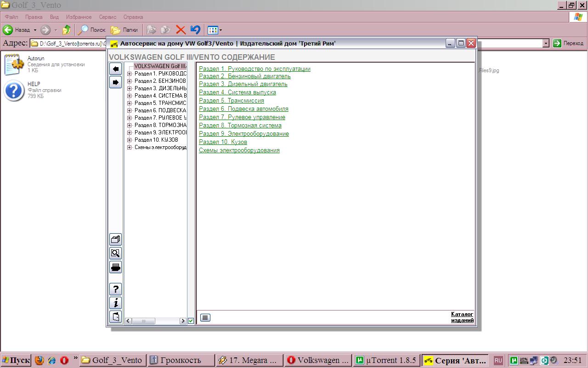Viewport: 588px width, 368px height.
Task: Click the forward arrow in manual sidebar
Action: pyautogui.click(x=115, y=82)
